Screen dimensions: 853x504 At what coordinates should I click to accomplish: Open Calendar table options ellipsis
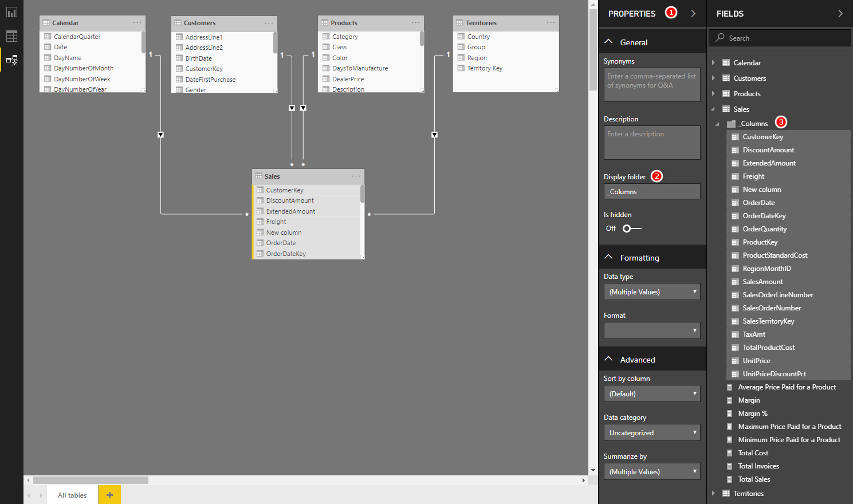point(137,23)
